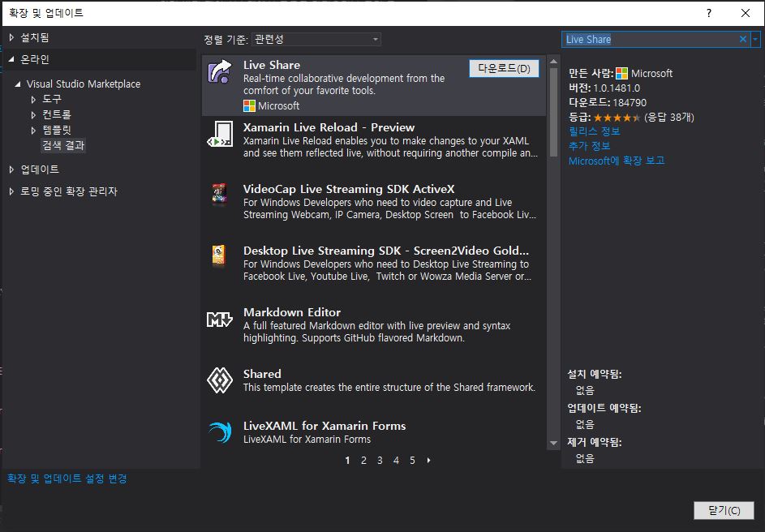Screen dimensions: 765x532
Task: Select the Shared template title
Action: [262, 374]
